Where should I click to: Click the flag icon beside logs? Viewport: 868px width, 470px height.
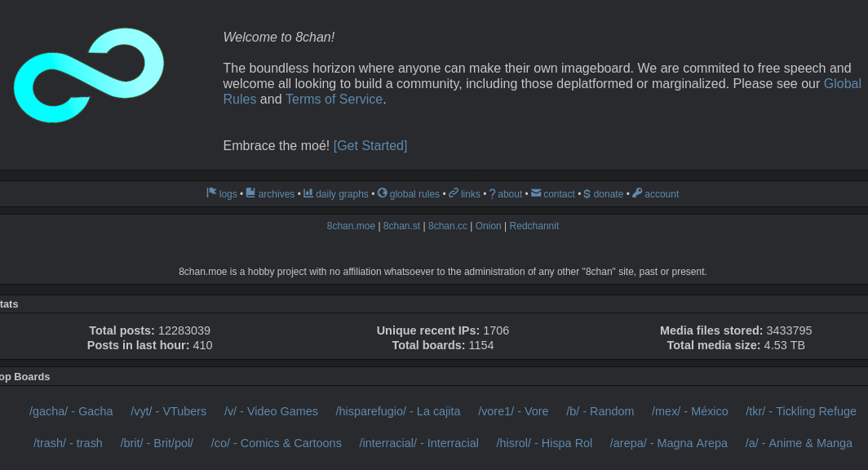(x=211, y=193)
